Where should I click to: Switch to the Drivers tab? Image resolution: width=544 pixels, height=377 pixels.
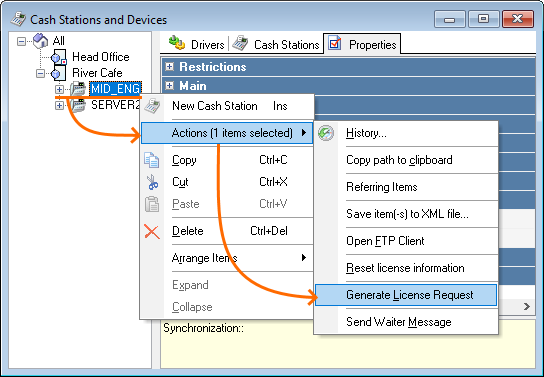(197, 44)
